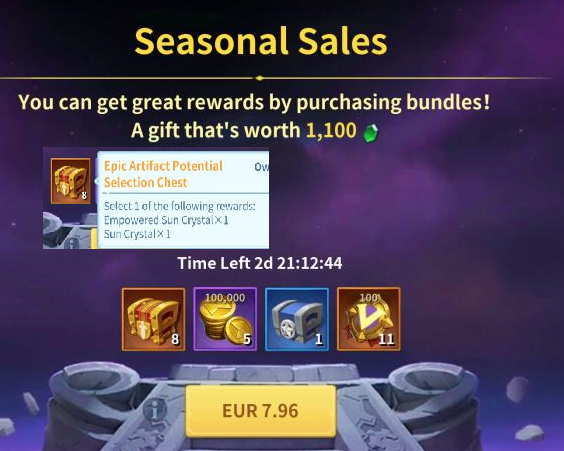Click the 'Select 1 of the following rewards' text

pyautogui.click(x=179, y=206)
